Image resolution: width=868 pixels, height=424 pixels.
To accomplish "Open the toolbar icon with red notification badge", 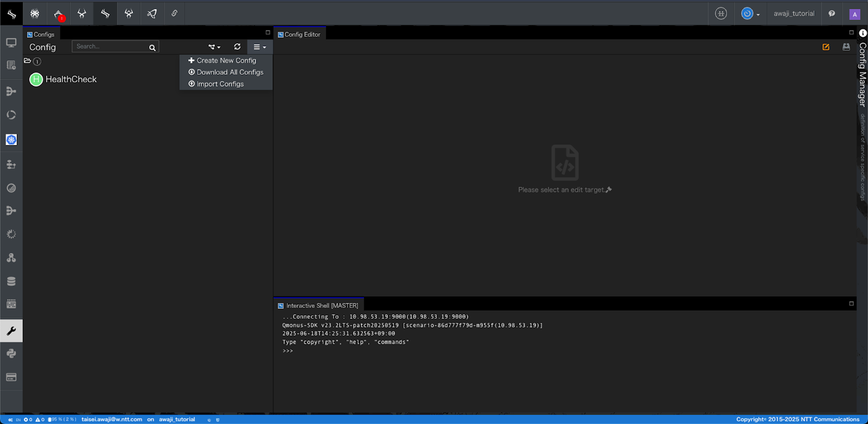I will click(59, 14).
